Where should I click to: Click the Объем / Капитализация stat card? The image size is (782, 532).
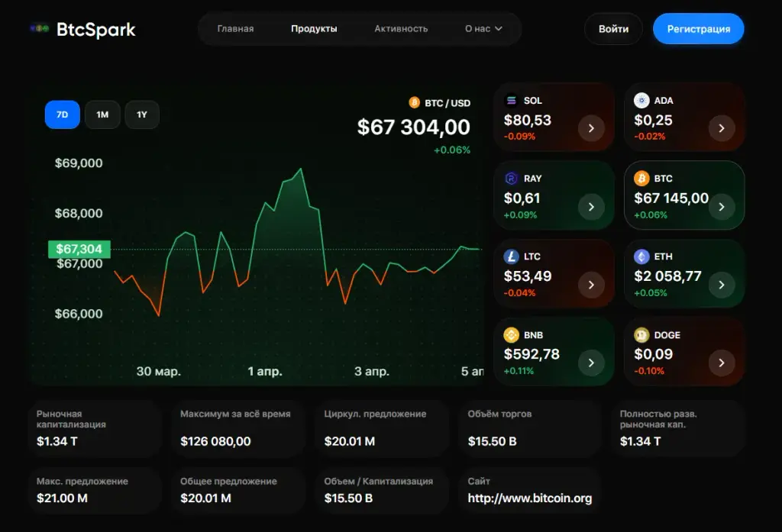pyautogui.click(x=382, y=491)
